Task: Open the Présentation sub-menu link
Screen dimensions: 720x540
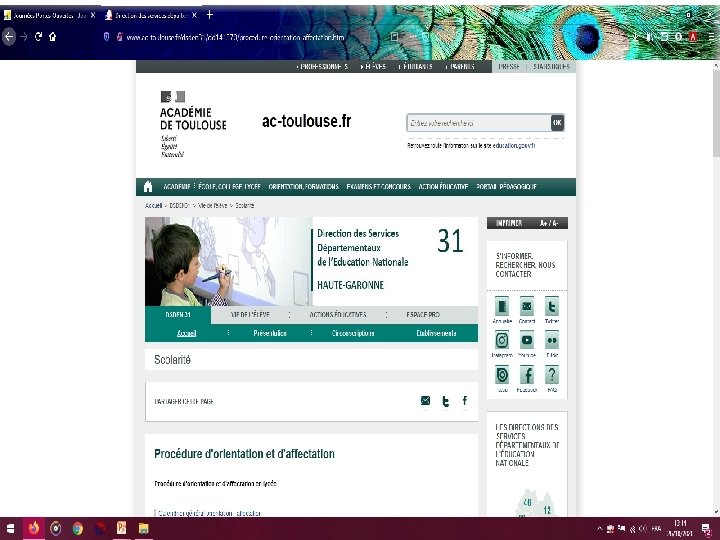Action: [270, 333]
